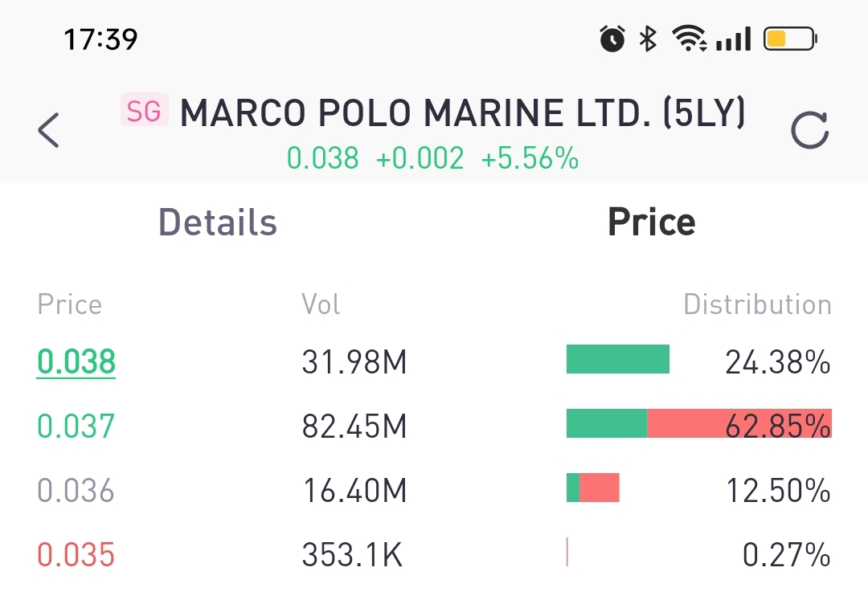Viewport: 868px width, 596px height.
Task: Tap the Bluetooth status icon
Action: coord(648,39)
